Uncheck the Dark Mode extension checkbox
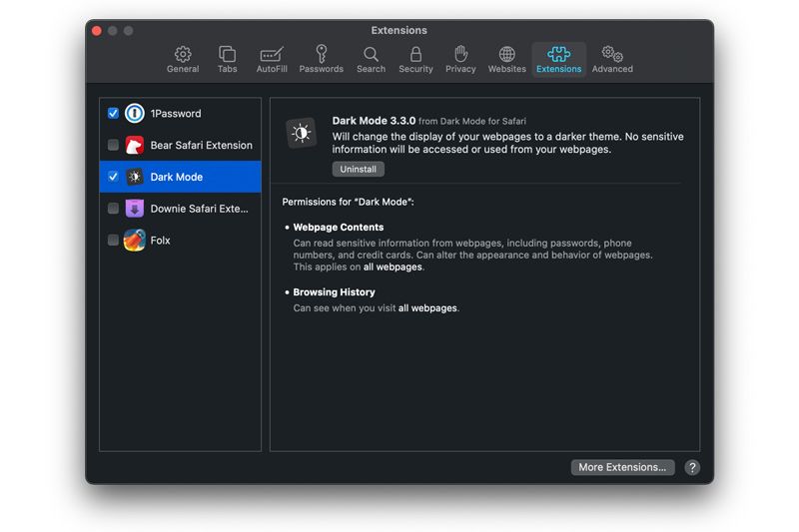This screenshot has width=799, height=532. [x=113, y=177]
